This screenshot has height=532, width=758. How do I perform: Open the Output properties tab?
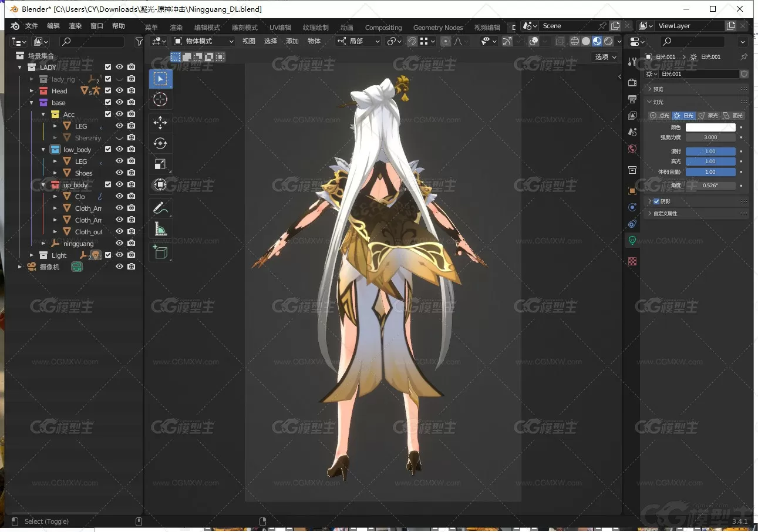[x=632, y=99]
